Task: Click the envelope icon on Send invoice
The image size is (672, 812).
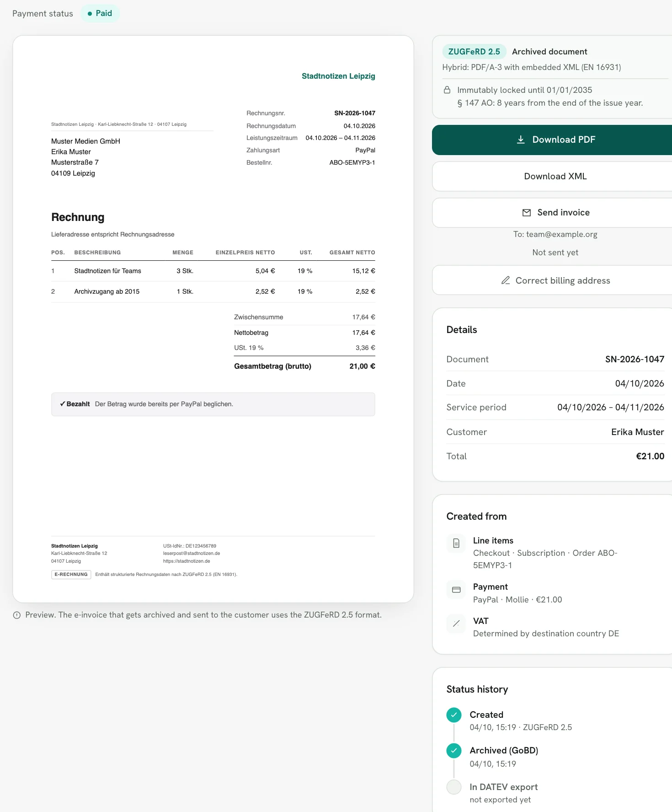Action: [527, 213]
